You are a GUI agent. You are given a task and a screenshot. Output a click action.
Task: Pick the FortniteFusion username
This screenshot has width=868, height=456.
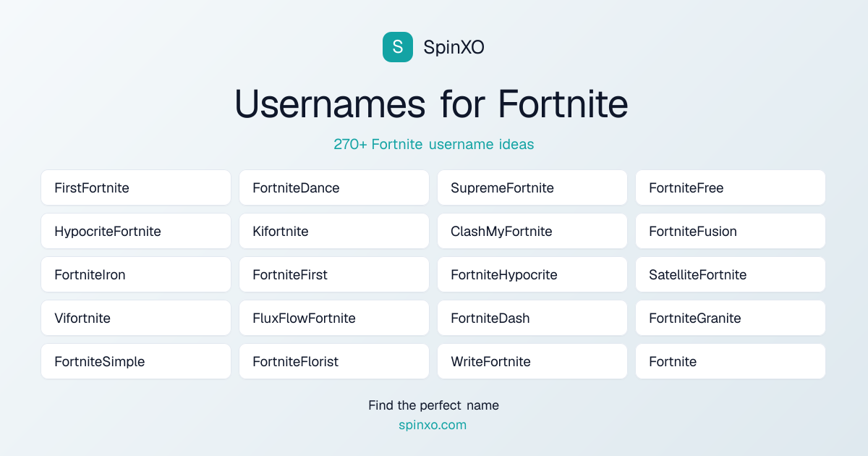(731, 231)
